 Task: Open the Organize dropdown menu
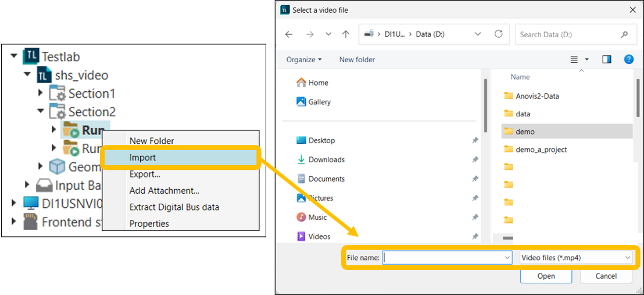(x=304, y=59)
